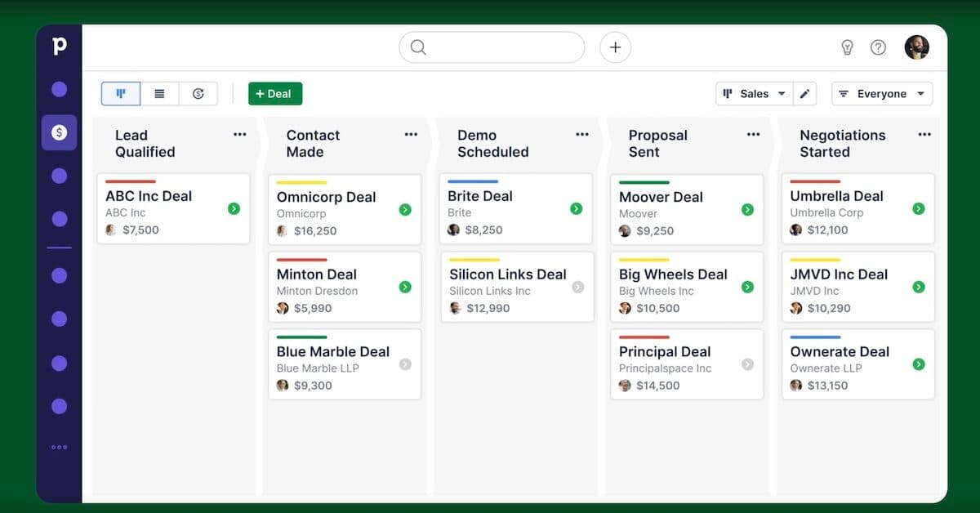980x513 pixels.
Task: Select the Lead Qualified stage header
Action: (x=145, y=144)
